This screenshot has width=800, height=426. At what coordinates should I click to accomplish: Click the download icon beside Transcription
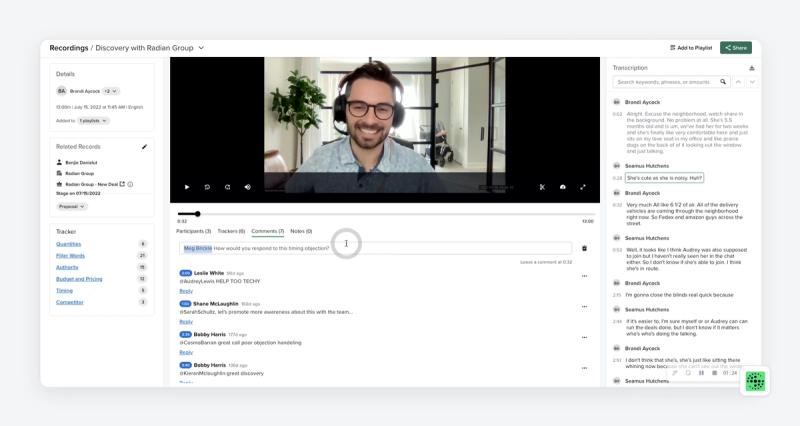point(752,68)
